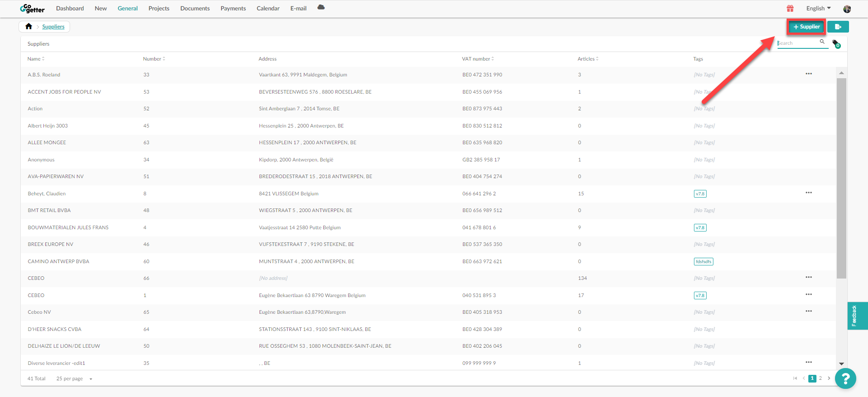868x397 pixels.
Task: Select page 1 in pagination
Action: [x=812, y=378]
